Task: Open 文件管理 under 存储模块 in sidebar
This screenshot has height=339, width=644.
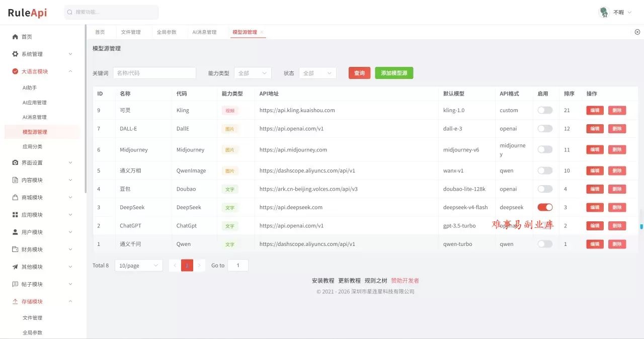Action: coord(32,318)
